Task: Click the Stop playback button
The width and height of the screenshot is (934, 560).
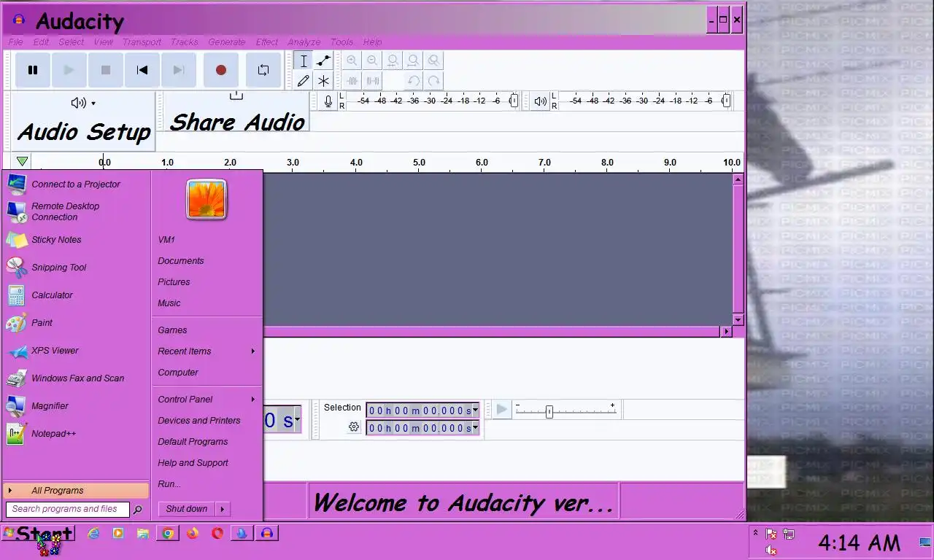Action: click(106, 70)
